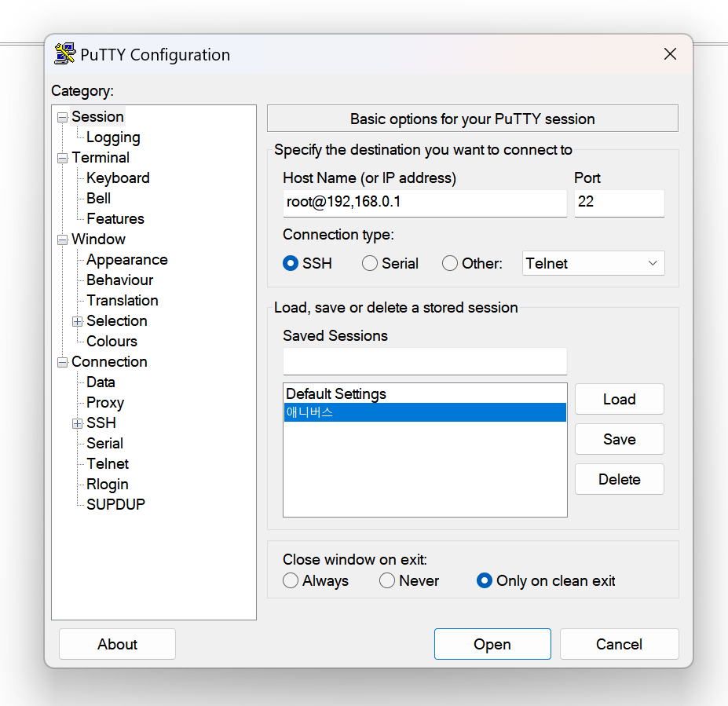Image resolution: width=728 pixels, height=706 pixels.
Task: Click the Save session button
Action: (x=620, y=439)
